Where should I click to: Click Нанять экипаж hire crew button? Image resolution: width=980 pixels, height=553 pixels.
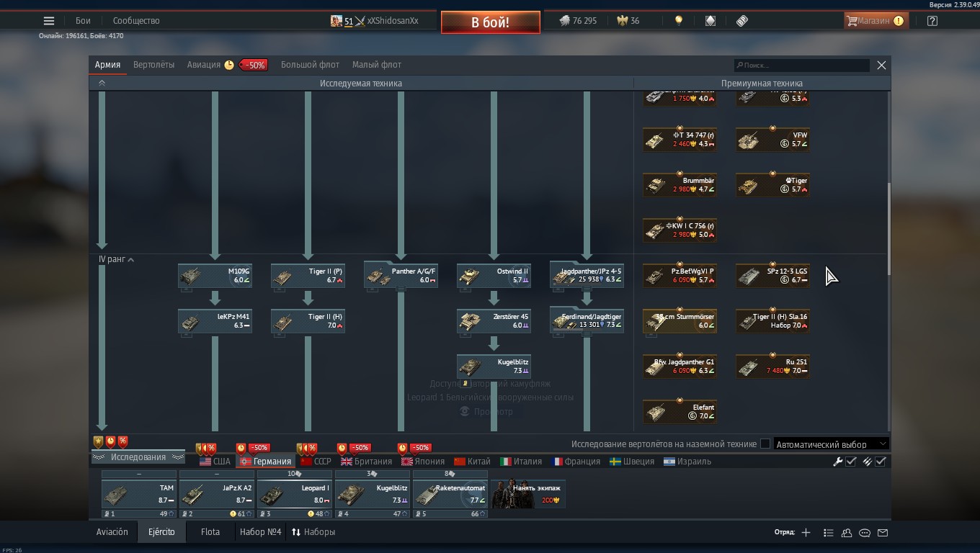click(528, 494)
